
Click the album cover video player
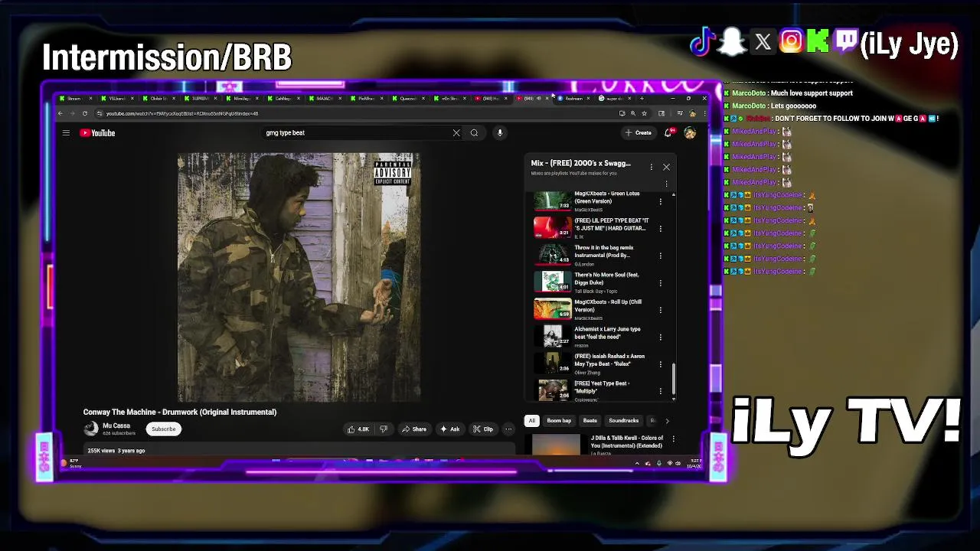pos(299,278)
